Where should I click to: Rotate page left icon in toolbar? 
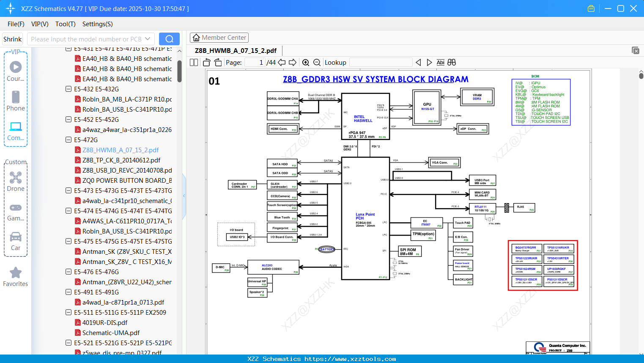[207, 63]
